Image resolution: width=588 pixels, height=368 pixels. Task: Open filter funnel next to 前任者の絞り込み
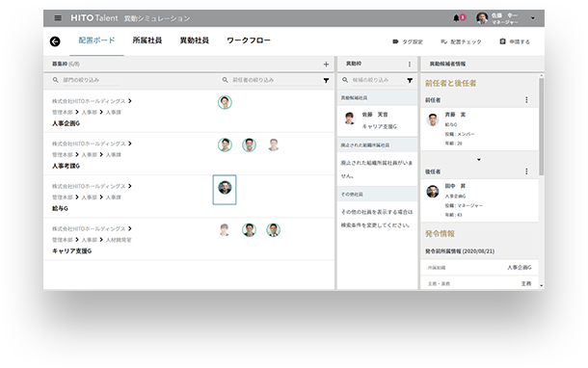pos(326,80)
